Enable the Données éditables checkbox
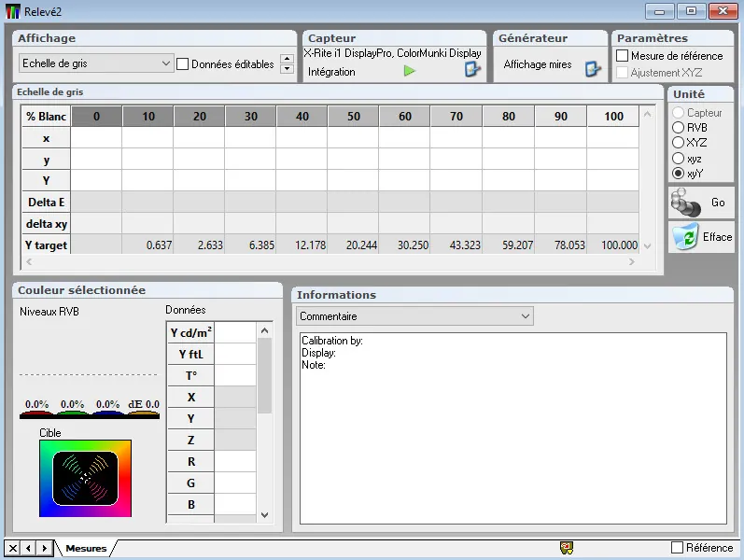 click(x=183, y=64)
